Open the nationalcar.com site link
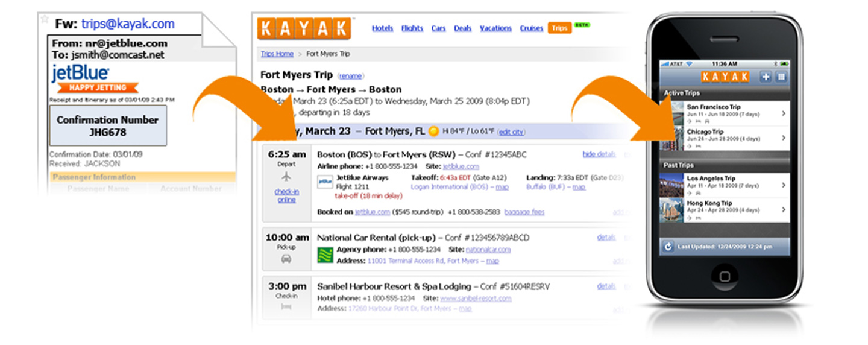This screenshot has height=345, width=868. [x=488, y=249]
